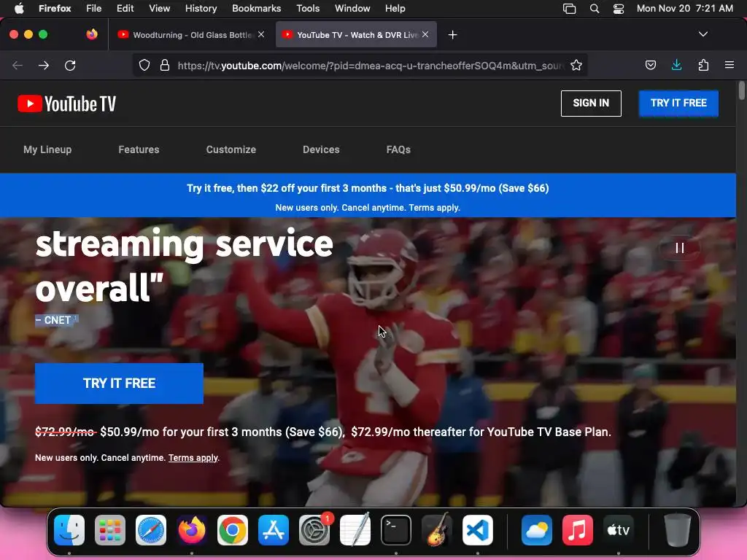The width and height of the screenshot is (747, 560).
Task: Open a new browser tab
Action: 452,35
